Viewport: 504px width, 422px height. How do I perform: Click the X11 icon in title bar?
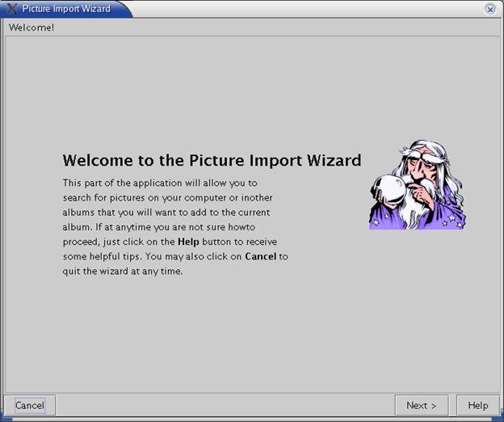pos(12,8)
